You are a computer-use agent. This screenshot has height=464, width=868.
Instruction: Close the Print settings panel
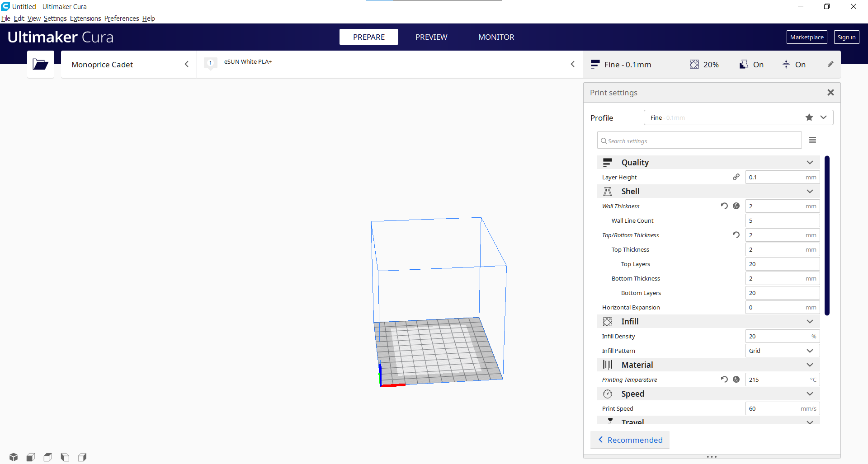tap(830, 92)
